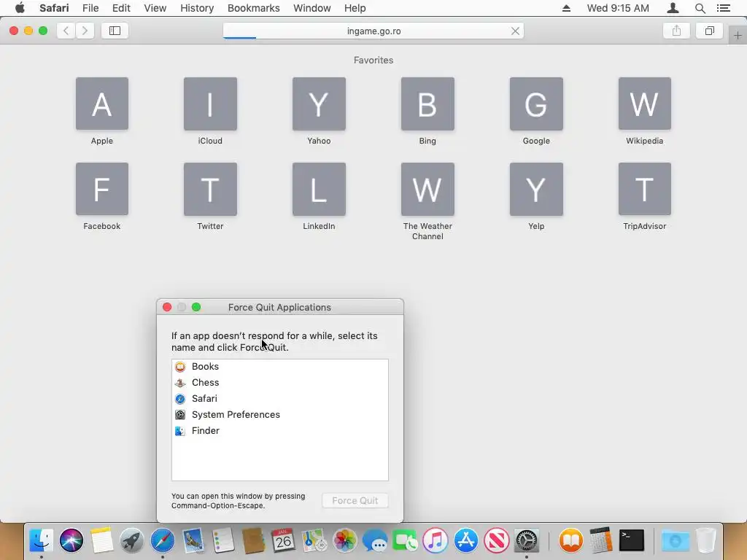This screenshot has width=747, height=560.
Task: Open Mail eagle stamp in Dock
Action: [193, 540]
